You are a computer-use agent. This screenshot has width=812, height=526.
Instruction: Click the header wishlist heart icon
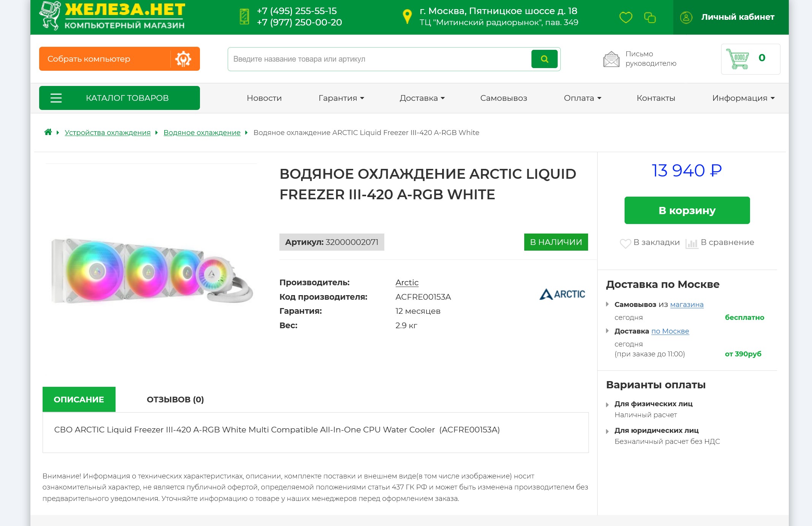point(626,17)
